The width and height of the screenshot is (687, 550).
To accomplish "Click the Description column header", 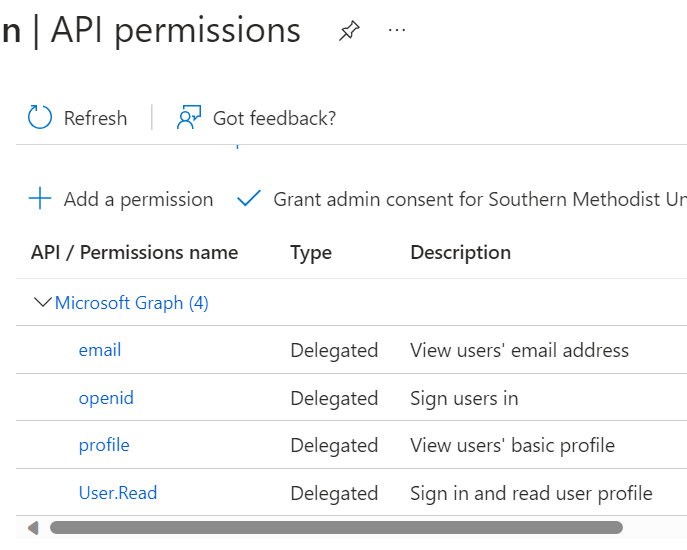I will coord(460,253).
